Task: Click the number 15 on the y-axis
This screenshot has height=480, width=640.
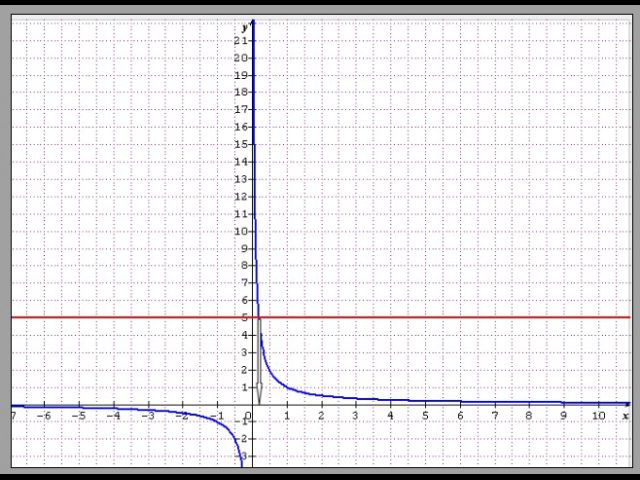Action: 240,145
